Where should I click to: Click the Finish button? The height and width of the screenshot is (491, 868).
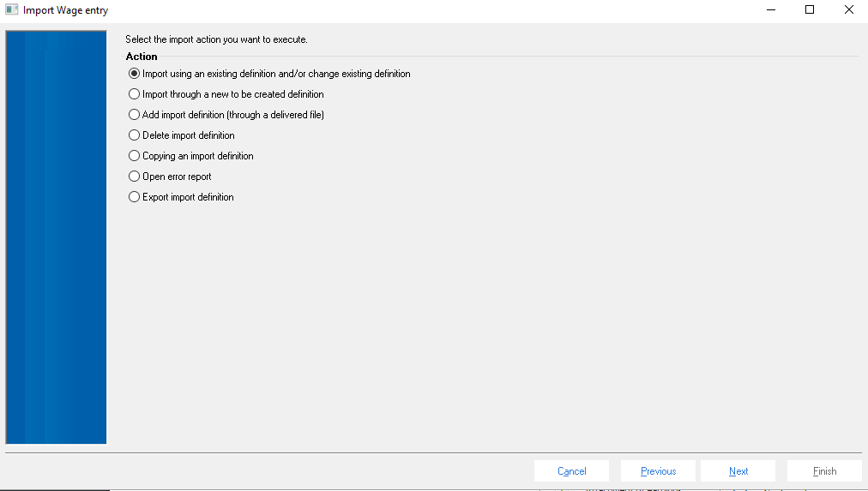point(824,471)
